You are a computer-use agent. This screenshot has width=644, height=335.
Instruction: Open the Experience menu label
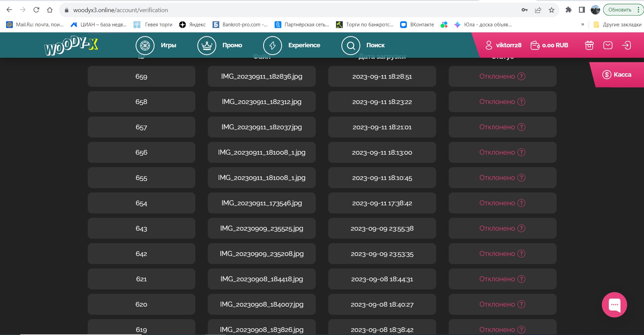tap(304, 45)
